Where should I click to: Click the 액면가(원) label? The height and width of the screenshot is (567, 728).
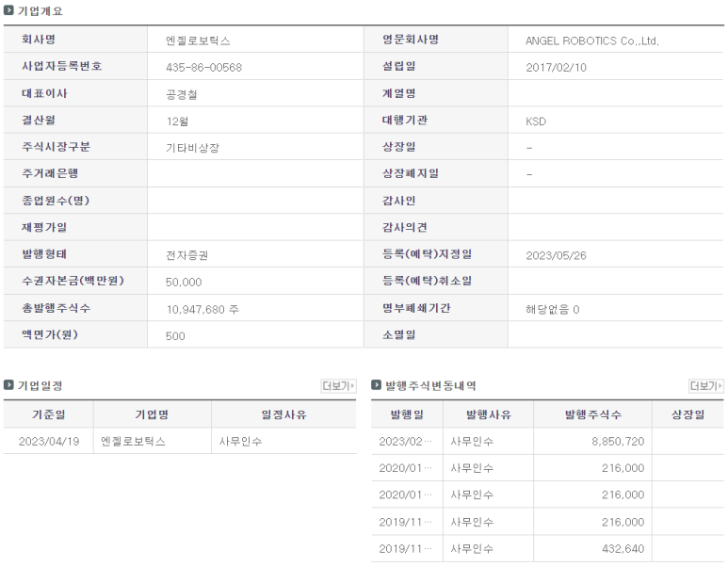(50, 334)
